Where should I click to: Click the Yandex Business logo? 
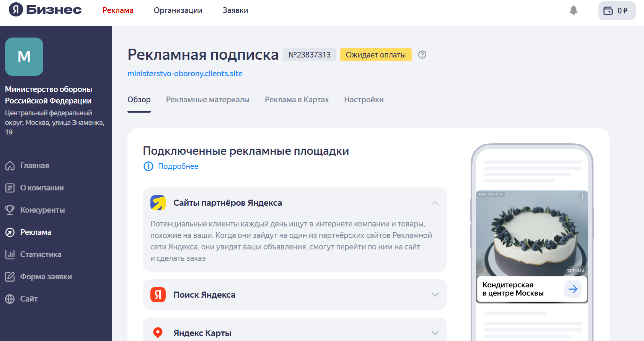pyautogui.click(x=45, y=10)
